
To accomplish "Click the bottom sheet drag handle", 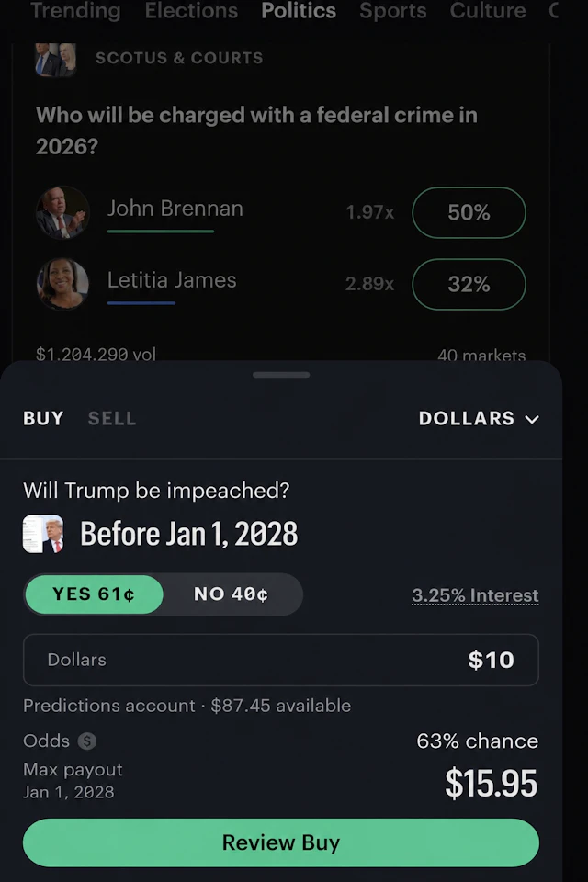I will pos(281,375).
